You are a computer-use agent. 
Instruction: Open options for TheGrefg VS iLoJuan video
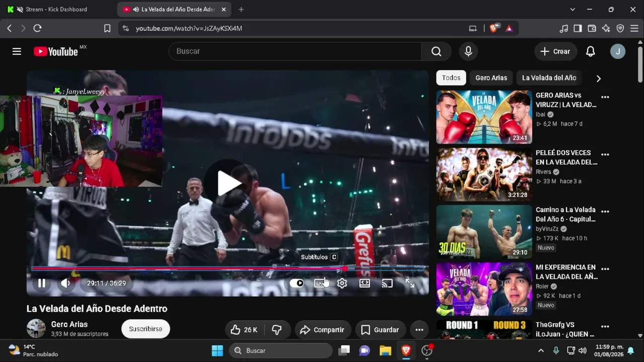click(x=605, y=327)
